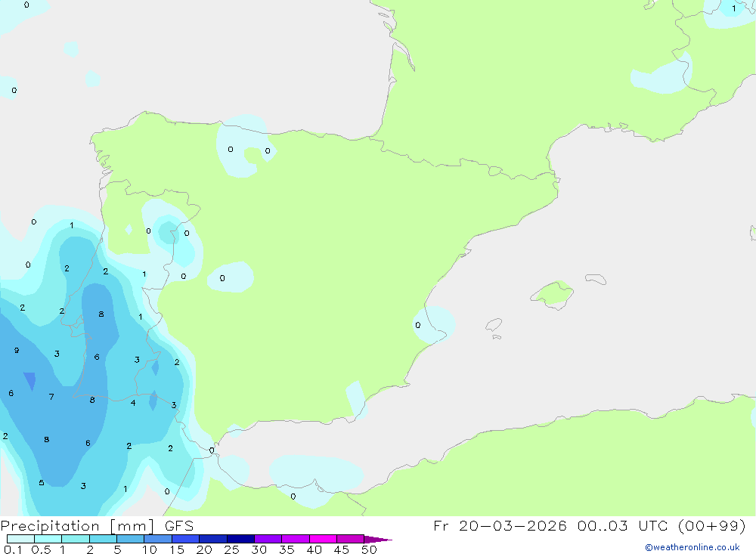Viewport: 756px width, 554px height.
Task: Select the 35–40 mm purple legend swatch
Action: click(296, 539)
